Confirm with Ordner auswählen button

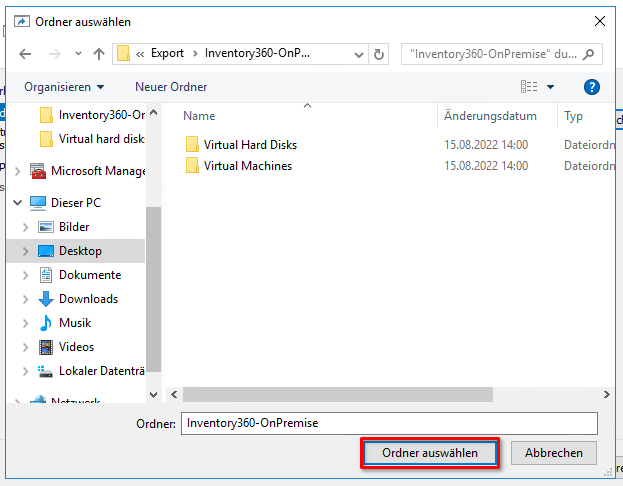(429, 453)
